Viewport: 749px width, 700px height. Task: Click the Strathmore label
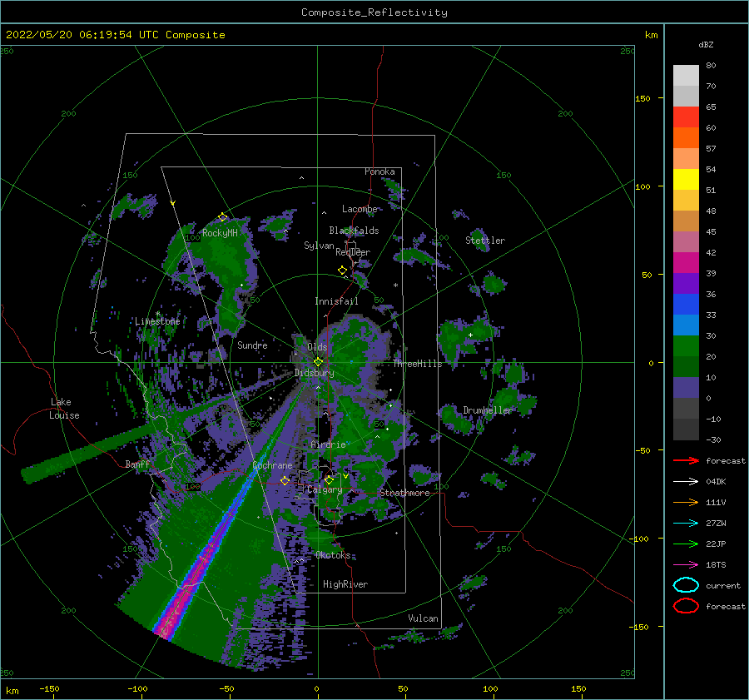point(404,493)
